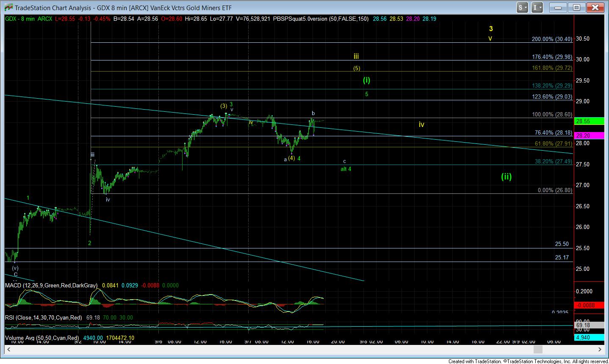Close the chart analysis window

tap(595, 7)
